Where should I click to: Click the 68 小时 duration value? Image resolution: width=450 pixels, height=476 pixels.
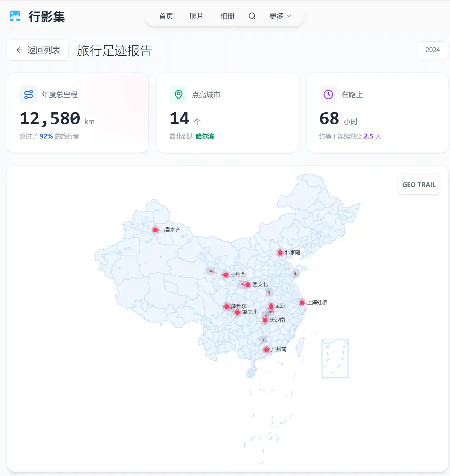338,119
